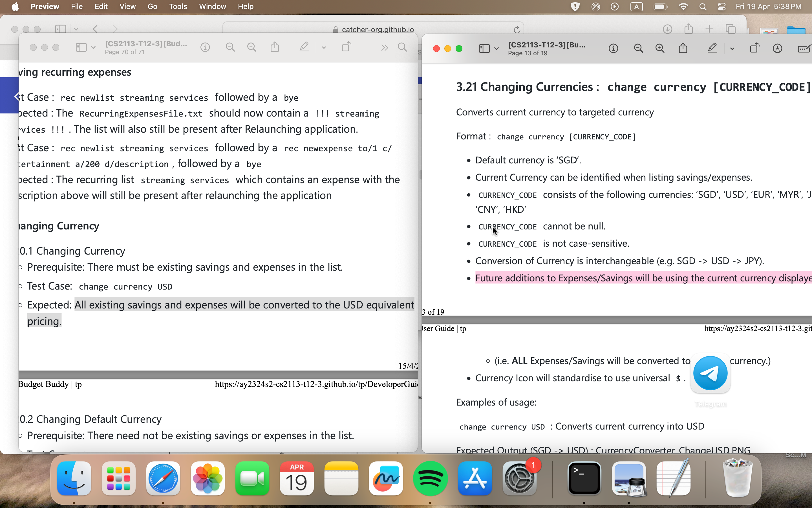Show the Safari tab overview

point(731,29)
